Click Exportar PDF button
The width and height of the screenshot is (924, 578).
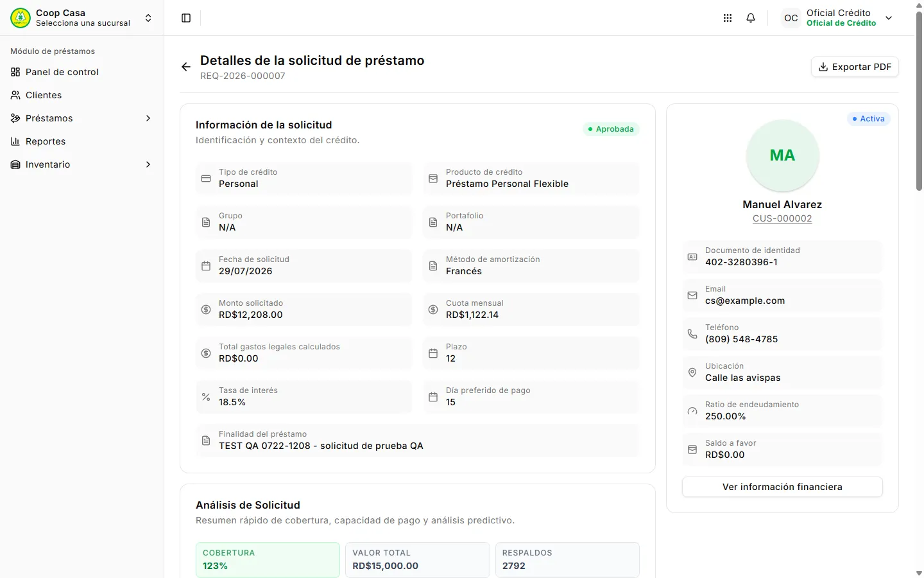855,67
